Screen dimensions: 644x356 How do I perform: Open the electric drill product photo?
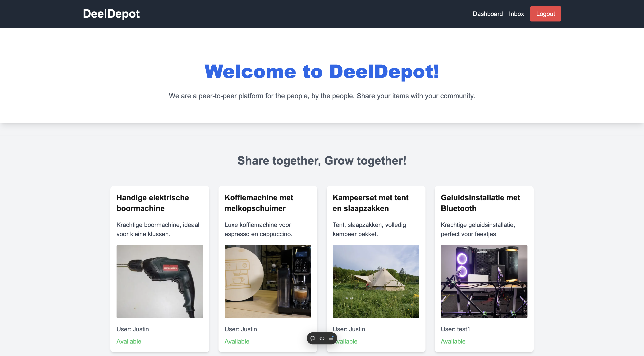pos(160,281)
